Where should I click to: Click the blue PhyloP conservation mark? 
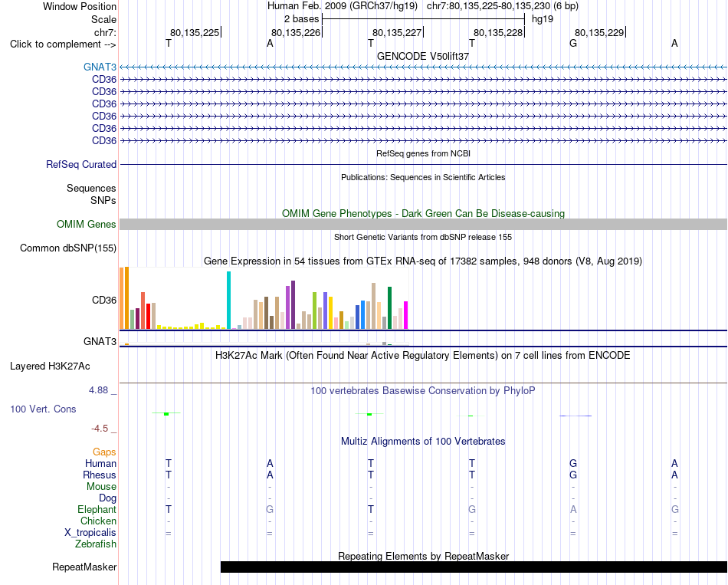click(576, 416)
